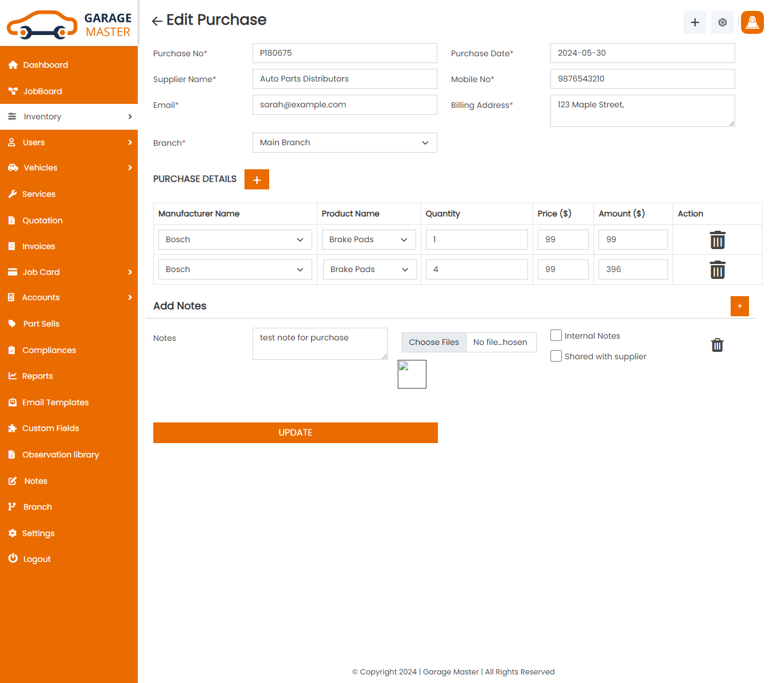The width and height of the screenshot is (784, 683).
Task: Open Invoices from the sidebar
Action: click(x=38, y=246)
